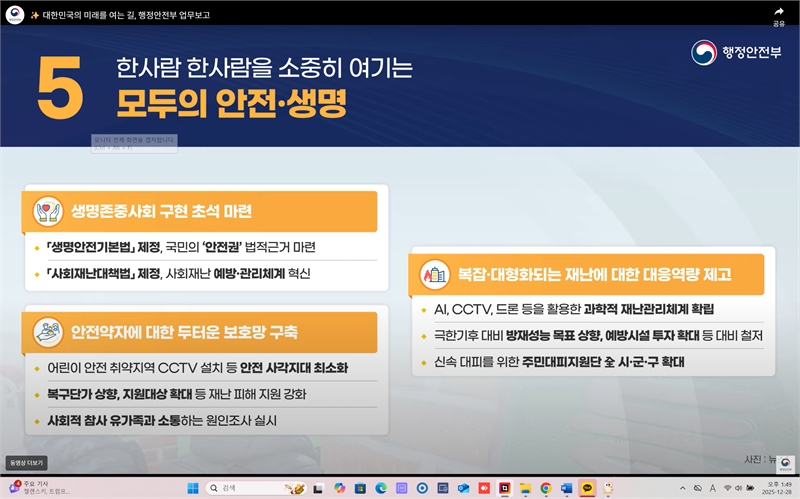Screen dimensions: 800x499
Task: Open Microsoft Edge from the taskbar
Action: pos(381,488)
